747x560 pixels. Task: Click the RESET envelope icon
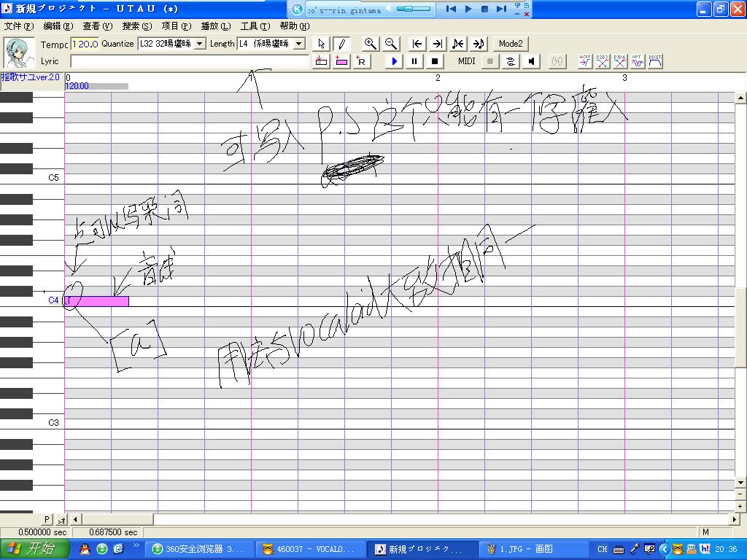click(655, 61)
